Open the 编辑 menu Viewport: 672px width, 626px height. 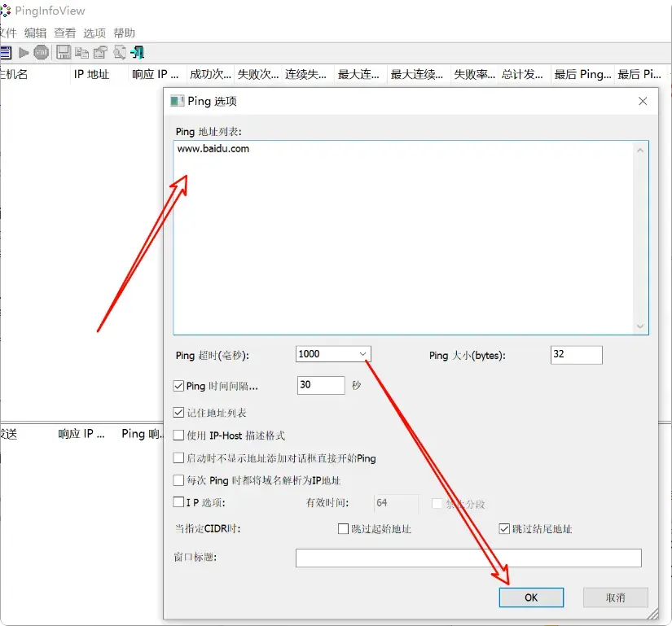(x=35, y=33)
